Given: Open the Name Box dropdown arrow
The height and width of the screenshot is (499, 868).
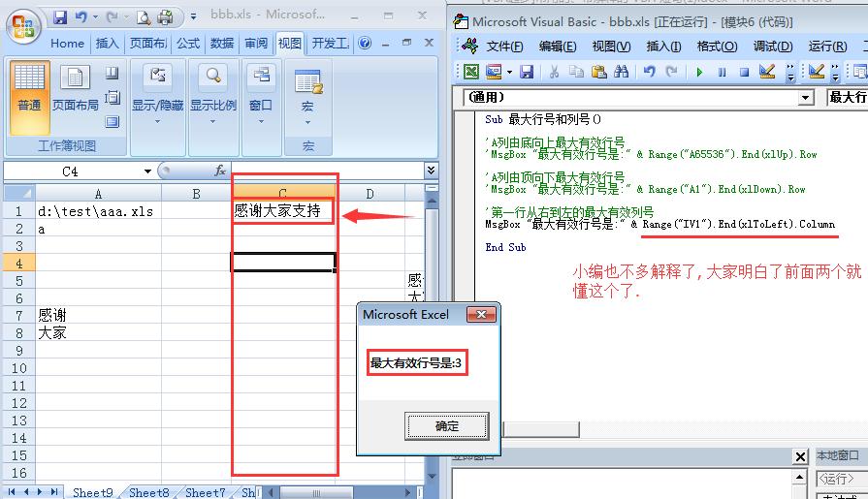Looking at the screenshot, I should (147, 172).
